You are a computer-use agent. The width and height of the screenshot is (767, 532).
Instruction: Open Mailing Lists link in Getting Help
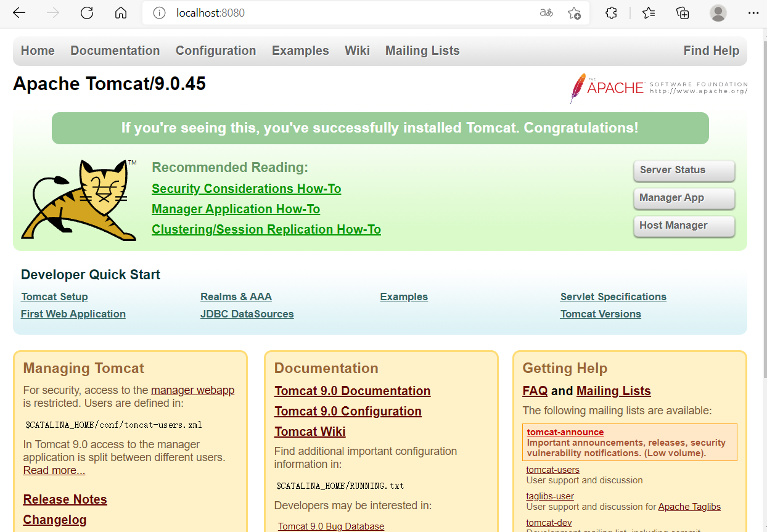[613, 391]
